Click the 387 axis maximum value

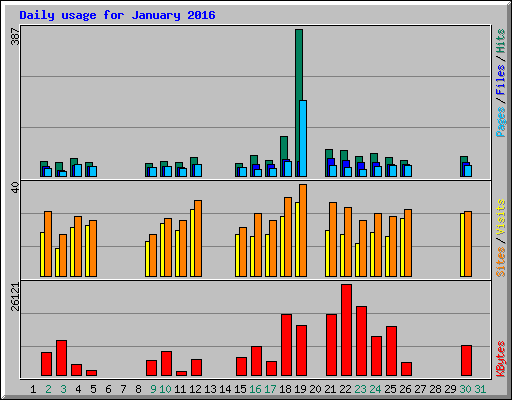point(15,36)
